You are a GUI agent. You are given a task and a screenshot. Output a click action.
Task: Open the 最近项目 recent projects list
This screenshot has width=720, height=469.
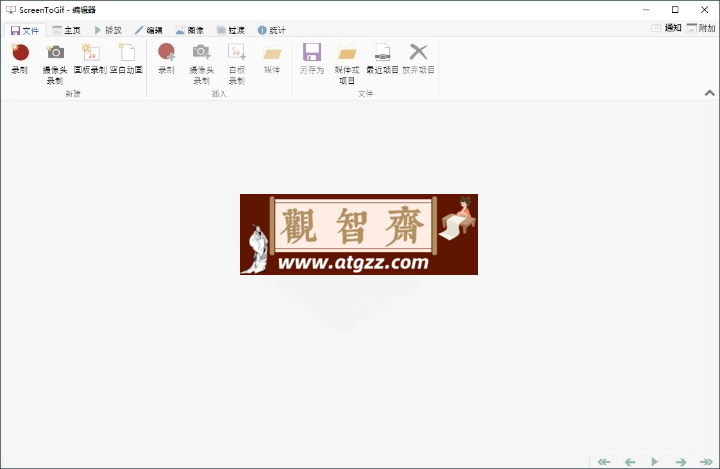tap(382, 58)
